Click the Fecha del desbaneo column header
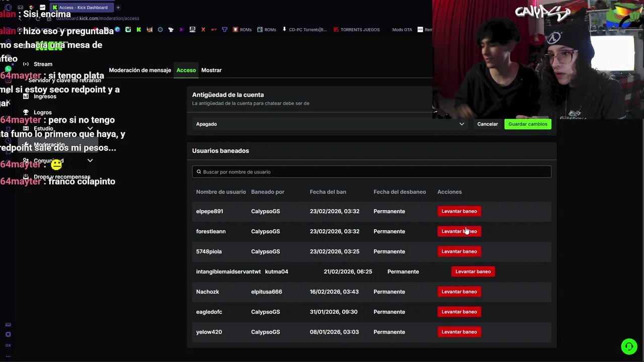The height and width of the screenshot is (362, 644). 399,192
